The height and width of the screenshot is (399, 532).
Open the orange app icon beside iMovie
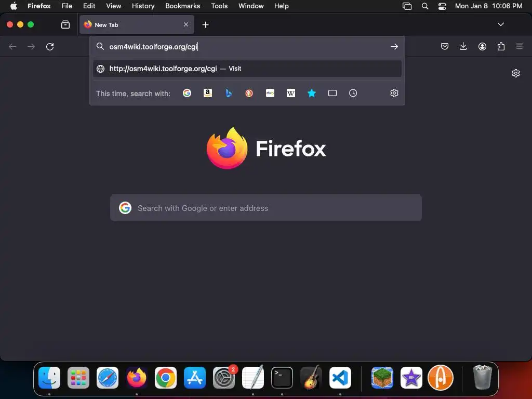tap(441, 378)
